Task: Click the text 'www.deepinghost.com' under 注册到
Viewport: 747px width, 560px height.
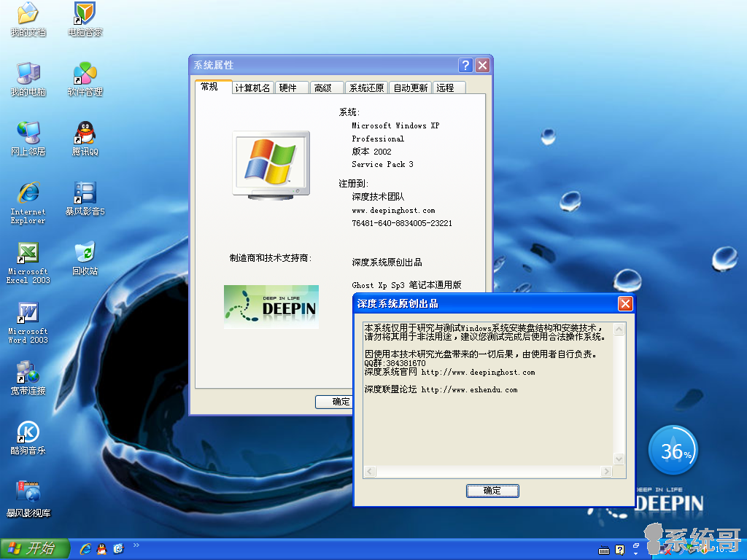Action: tap(393, 211)
